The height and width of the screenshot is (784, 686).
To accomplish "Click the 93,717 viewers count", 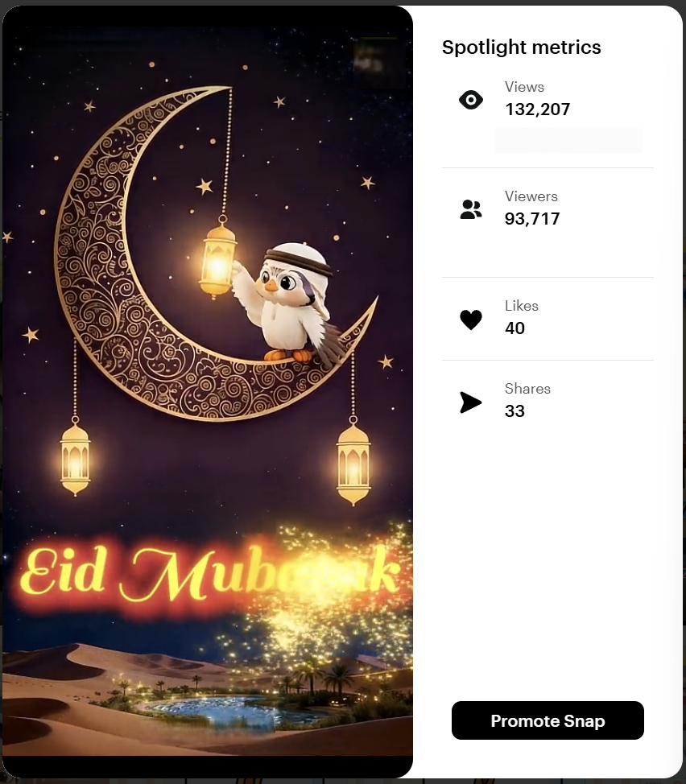I will click(532, 218).
